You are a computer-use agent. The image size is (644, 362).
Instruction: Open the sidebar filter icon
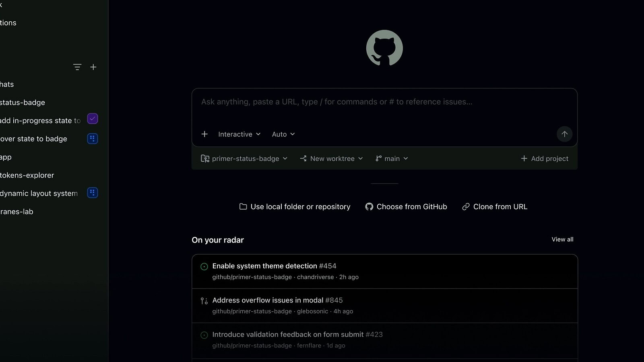coord(77,67)
